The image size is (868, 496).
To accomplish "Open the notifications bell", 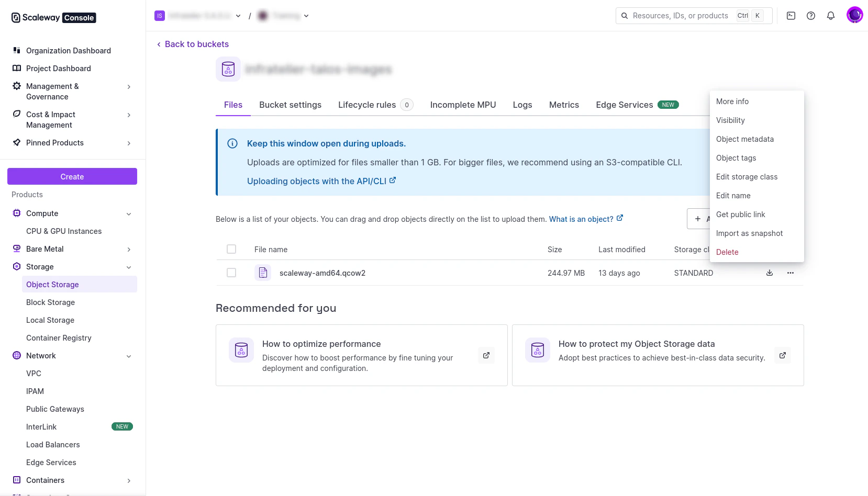I will [831, 16].
